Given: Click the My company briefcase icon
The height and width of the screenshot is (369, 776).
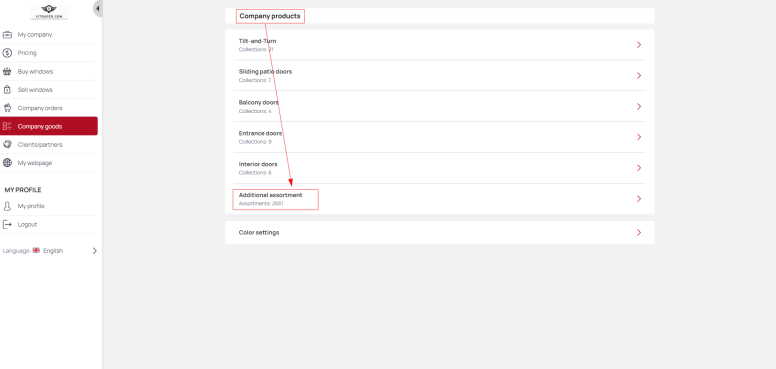Looking at the screenshot, I should point(7,35).
